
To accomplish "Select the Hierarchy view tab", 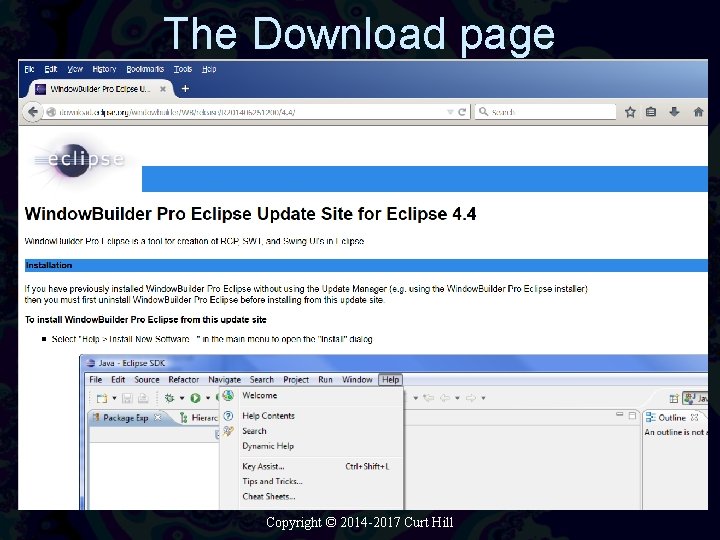I will [199, 417].
